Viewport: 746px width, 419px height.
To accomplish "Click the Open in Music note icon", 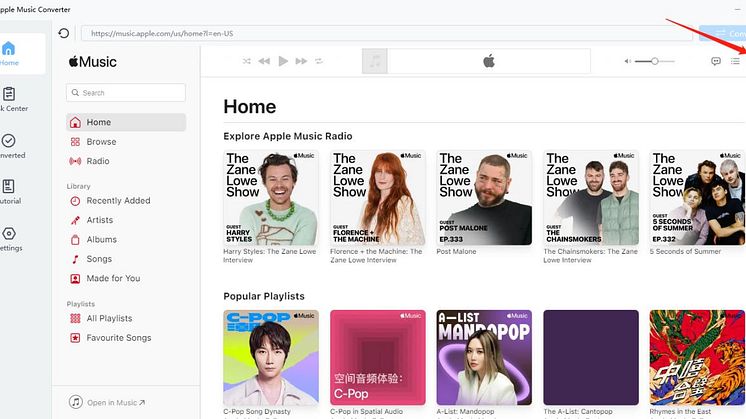I will [x=76, y=402].
